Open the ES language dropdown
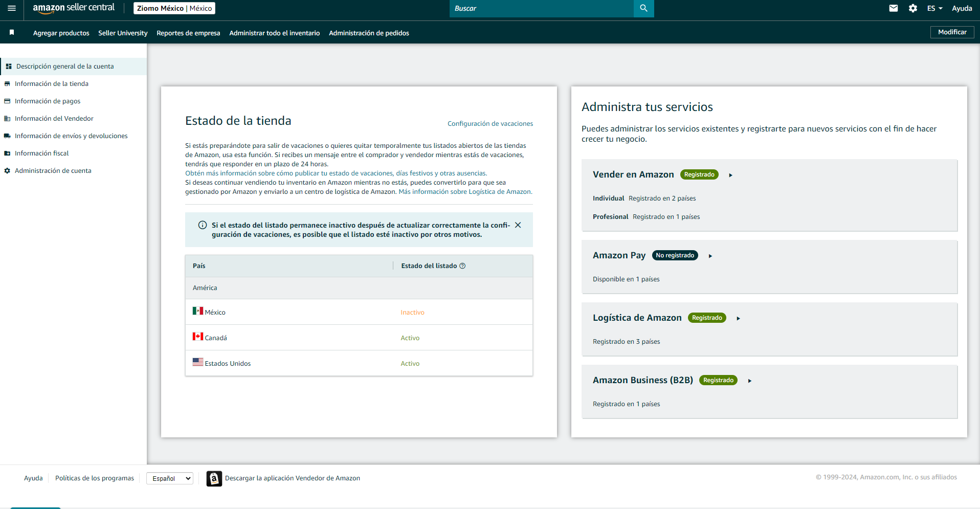Viewport: 980px width, 509px height. pos(934,8)
